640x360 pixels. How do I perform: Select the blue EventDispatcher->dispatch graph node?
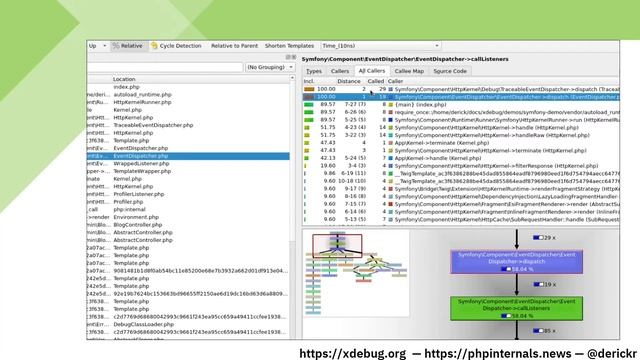pyautogui.click(x=516, y=262)
